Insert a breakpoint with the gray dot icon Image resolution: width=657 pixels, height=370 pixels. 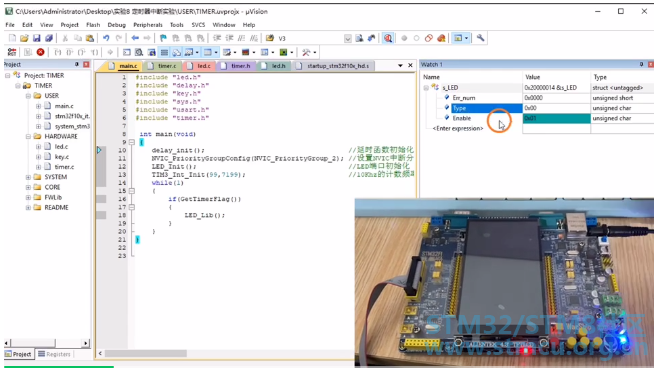point(404,38)
